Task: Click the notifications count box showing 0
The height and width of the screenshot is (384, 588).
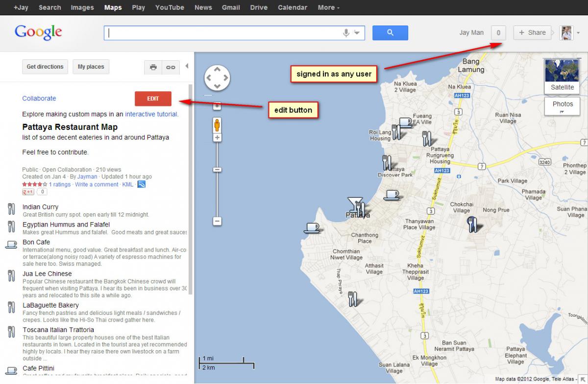Action: (x=498, y=33)
